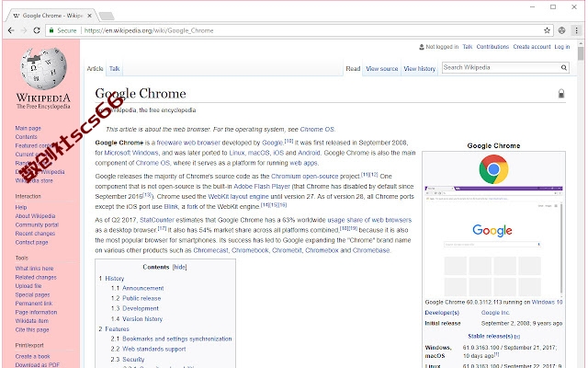Follow the Chromecast link
Image resolution: width=588 pixels, height=368 pixels.
210,250
